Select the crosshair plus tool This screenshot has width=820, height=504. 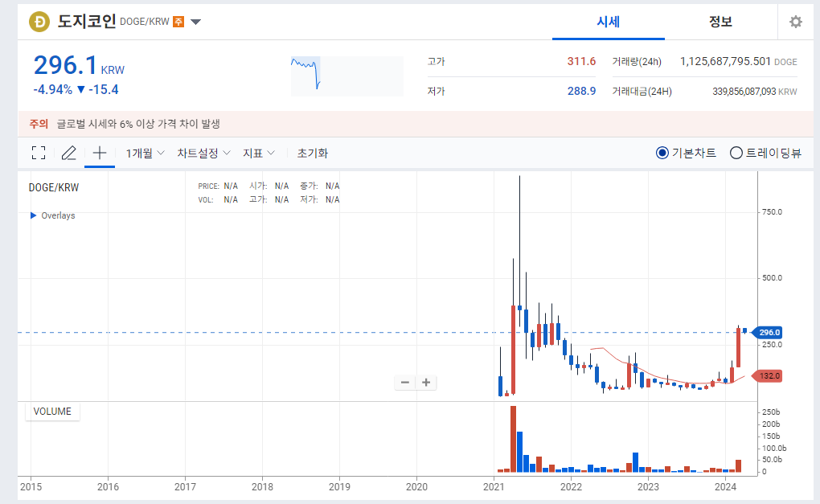pyautogui.click(x=100, y=153)
